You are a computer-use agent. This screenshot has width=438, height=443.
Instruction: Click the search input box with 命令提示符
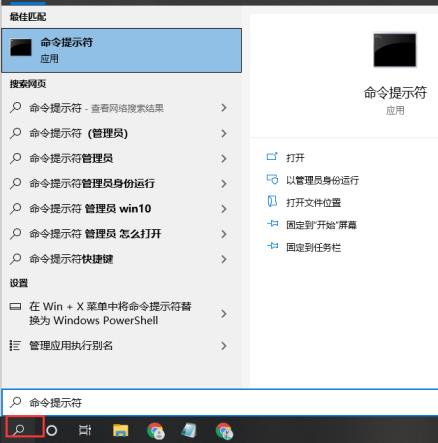point(220,402)
